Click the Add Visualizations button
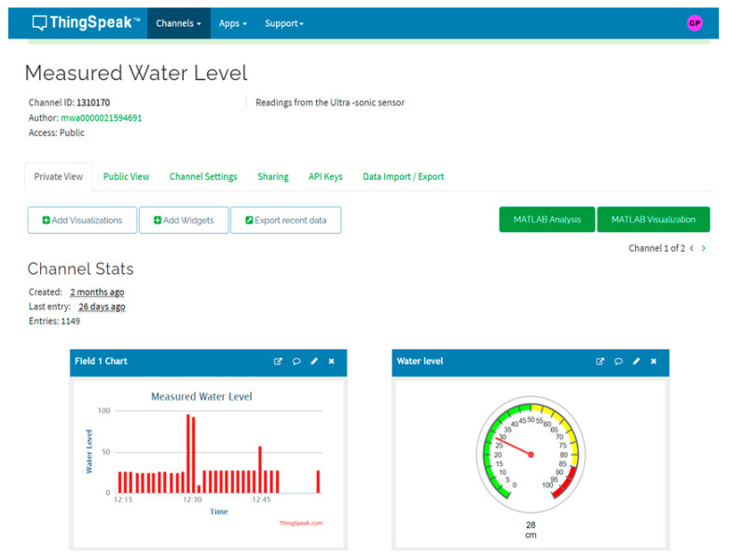This screenshot has width=729, height=560. coord(82,220)
